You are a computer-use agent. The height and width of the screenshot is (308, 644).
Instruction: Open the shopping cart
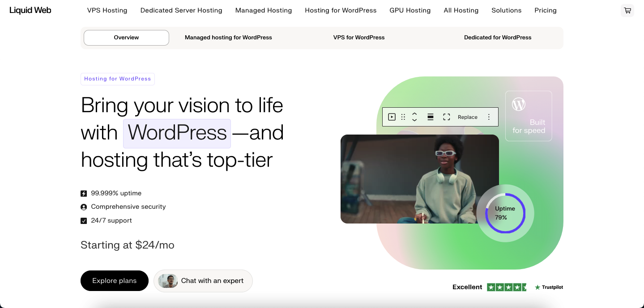(x=627, y=10)
